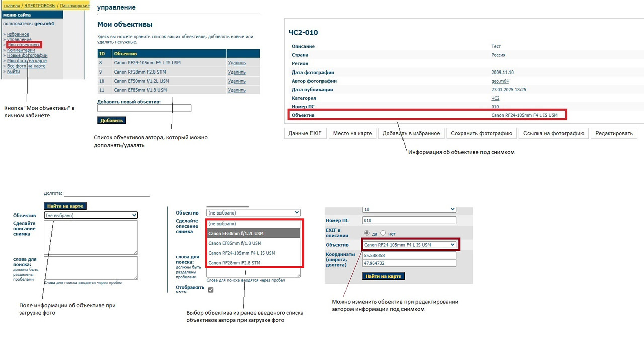
Task: Click the 'Сохранить фотографию' button
Action: [481, 133]
